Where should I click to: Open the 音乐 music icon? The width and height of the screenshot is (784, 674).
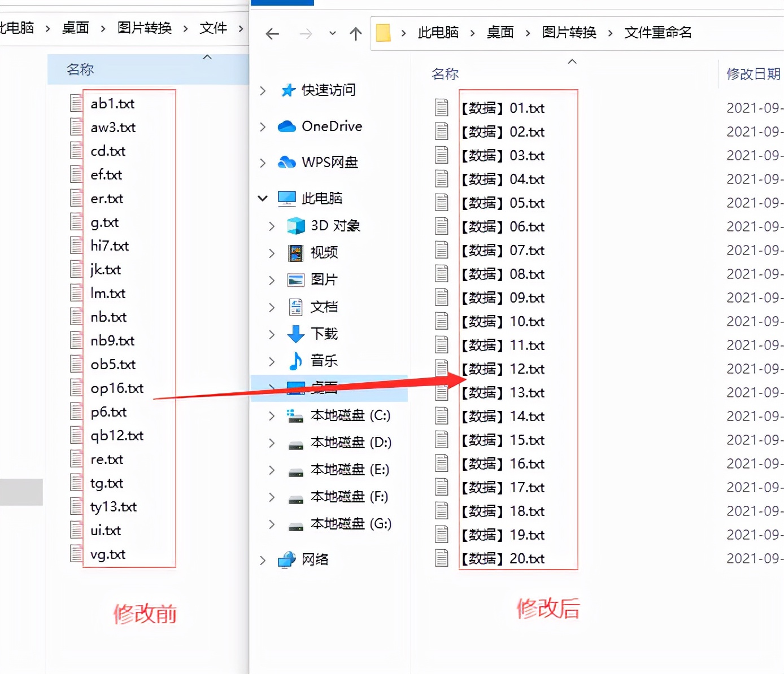(296, 361)
